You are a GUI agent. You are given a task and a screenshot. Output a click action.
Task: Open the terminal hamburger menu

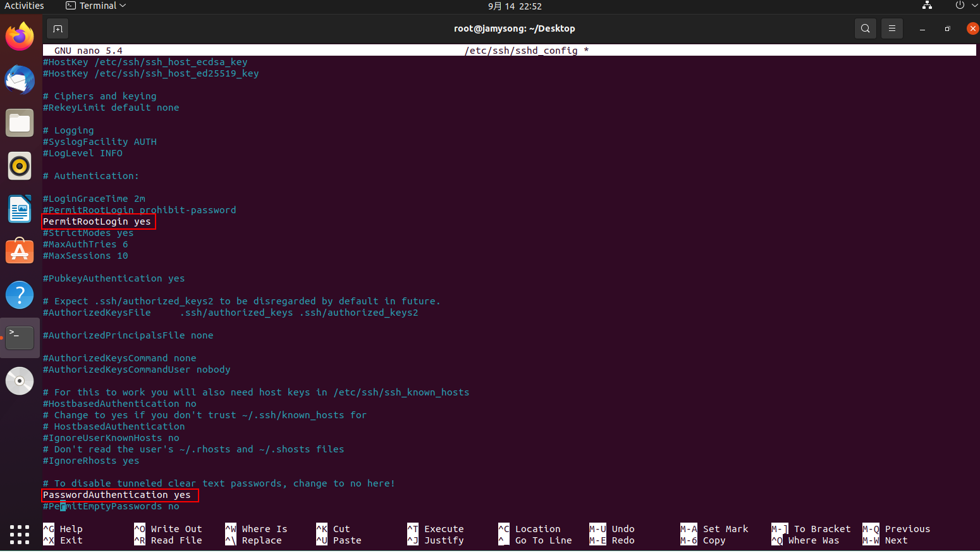(x=892, y=28)
